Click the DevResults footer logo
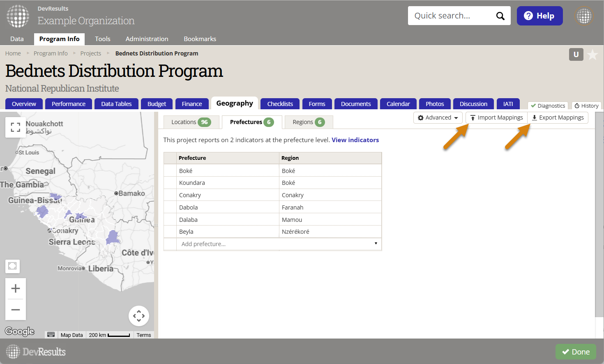This screenshot has height=364, width=604. pos(36,352)
